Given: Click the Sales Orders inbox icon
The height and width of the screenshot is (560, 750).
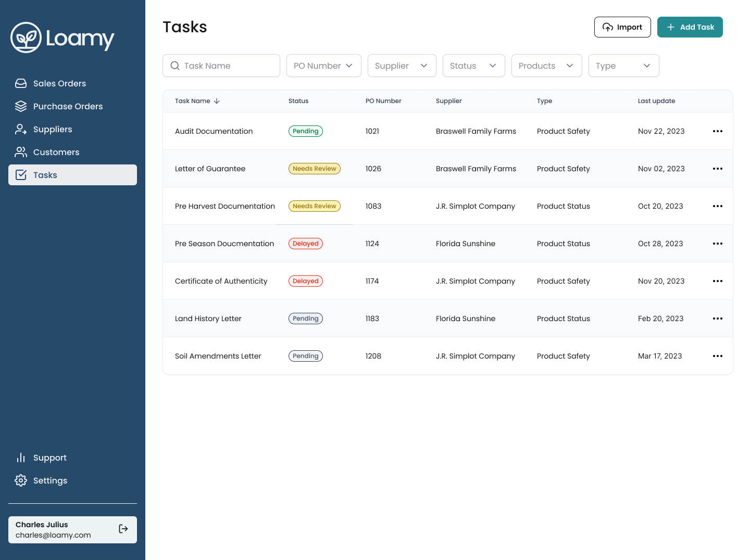Looking at the screenshot, I should 21,83.
